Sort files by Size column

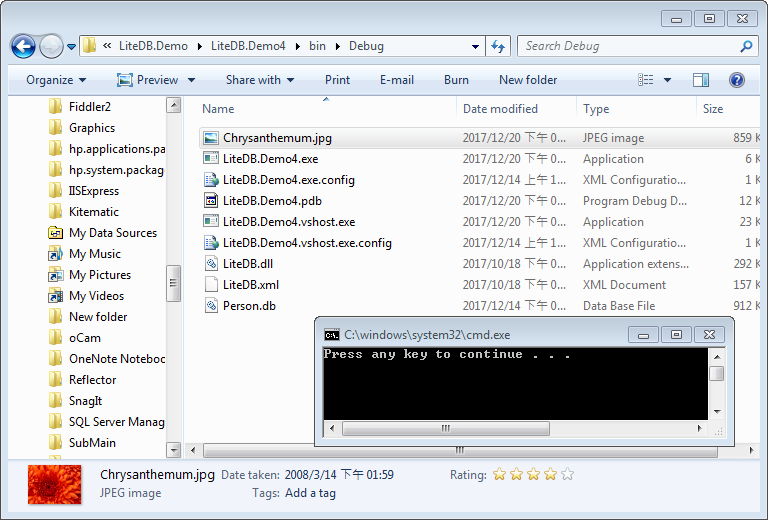click(x=713, y=109)
